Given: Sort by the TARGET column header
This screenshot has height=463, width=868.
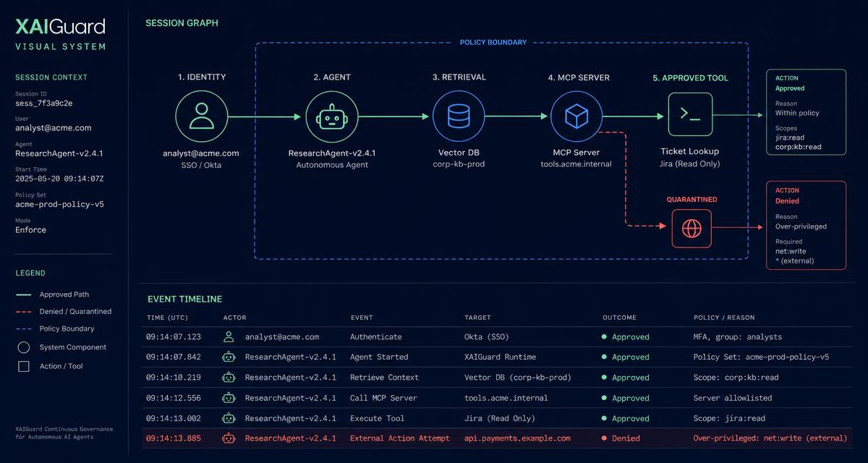Looking at the screenshot, I should [x=477, y=318].
